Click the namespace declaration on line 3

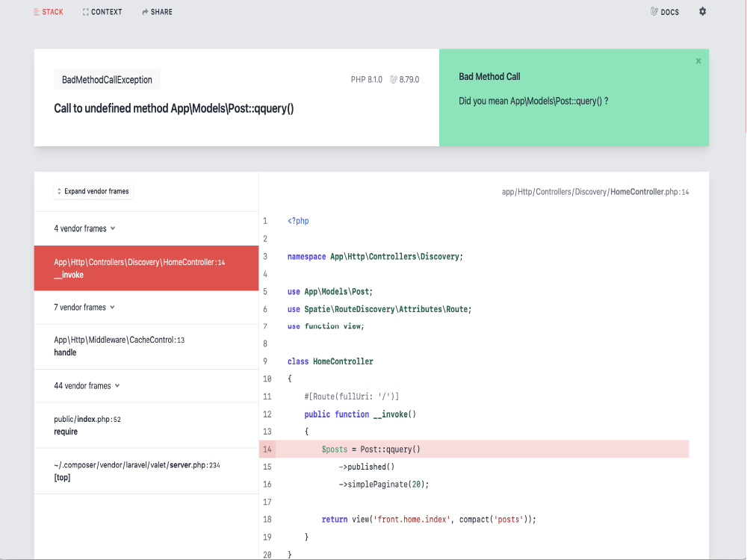pyautogui.click(x=375, y=257)
